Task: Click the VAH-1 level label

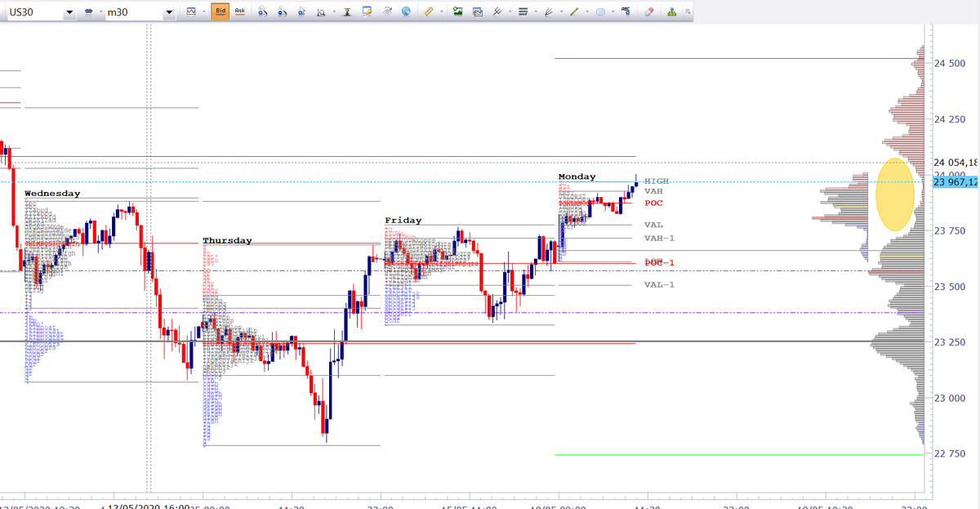Action: (659, 238)
